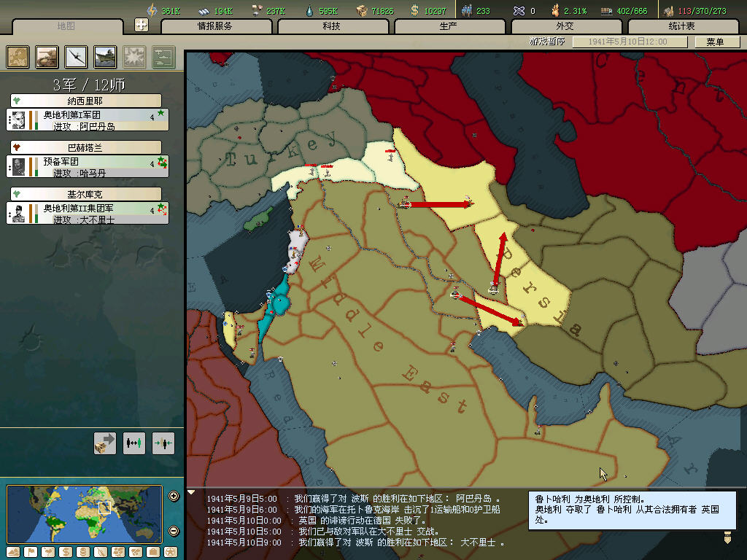The height and width of the screenshot is (560, 747).
Task: Click the supply crate with arrow button
Action: 105,443
